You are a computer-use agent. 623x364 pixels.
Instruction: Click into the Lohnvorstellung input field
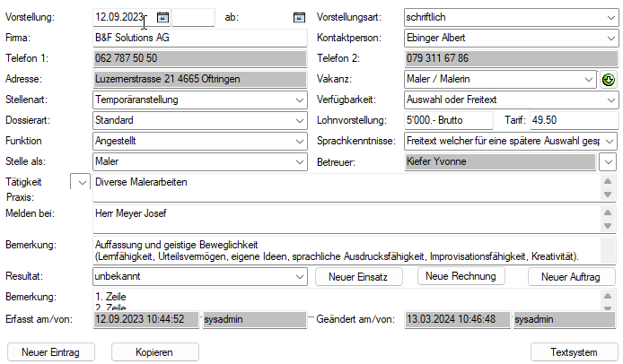click(x=447, y=120)
